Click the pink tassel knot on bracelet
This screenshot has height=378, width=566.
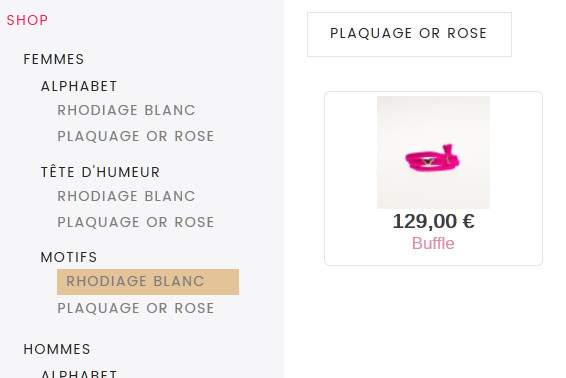[448, 151]
